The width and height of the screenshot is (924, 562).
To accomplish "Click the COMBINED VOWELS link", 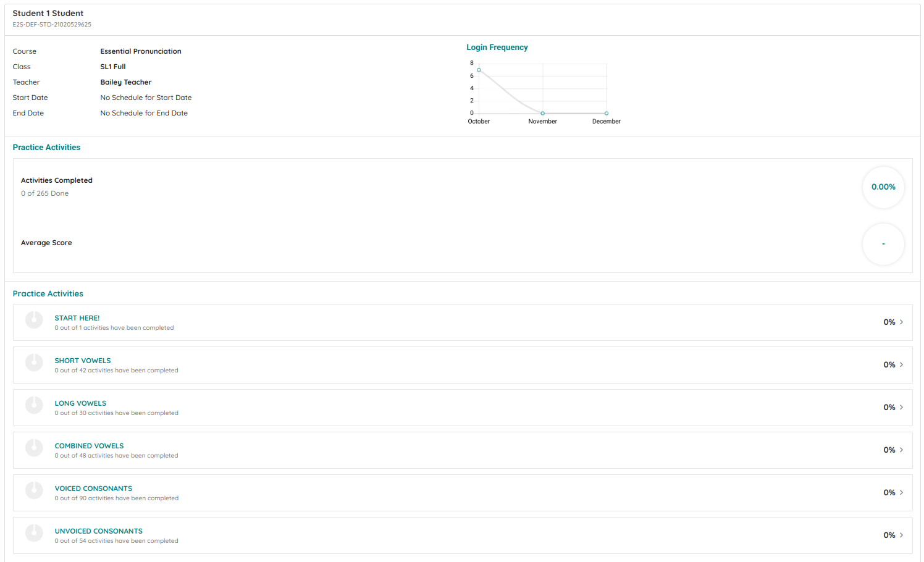I will coord(89,445).
